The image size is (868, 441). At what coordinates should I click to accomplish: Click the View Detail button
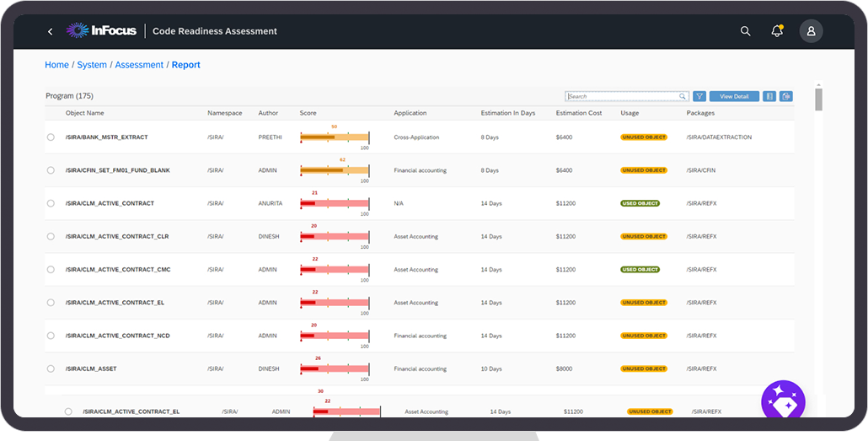734,96
